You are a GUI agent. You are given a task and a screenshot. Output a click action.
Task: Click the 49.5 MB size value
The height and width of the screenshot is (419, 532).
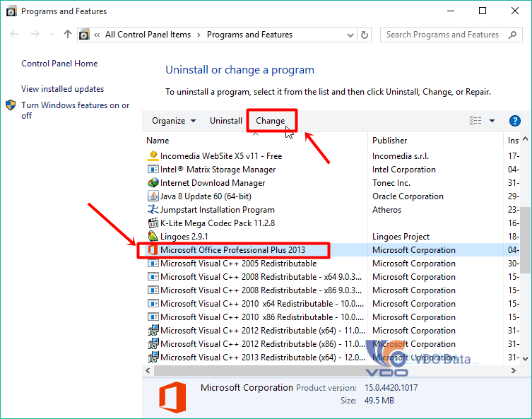coord(379,401)
